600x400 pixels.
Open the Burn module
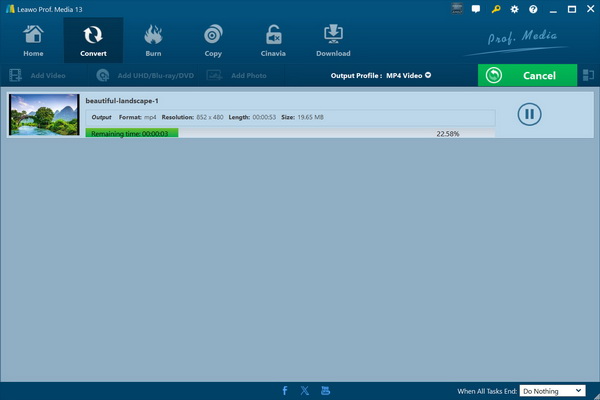pyautogui.click(x=153, y=41)
